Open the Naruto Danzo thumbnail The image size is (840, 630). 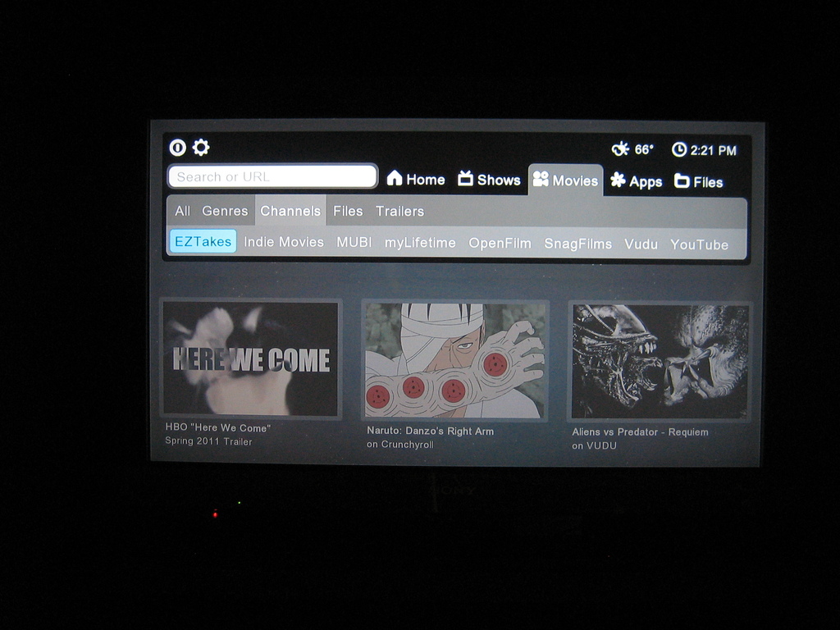(454, 361)
